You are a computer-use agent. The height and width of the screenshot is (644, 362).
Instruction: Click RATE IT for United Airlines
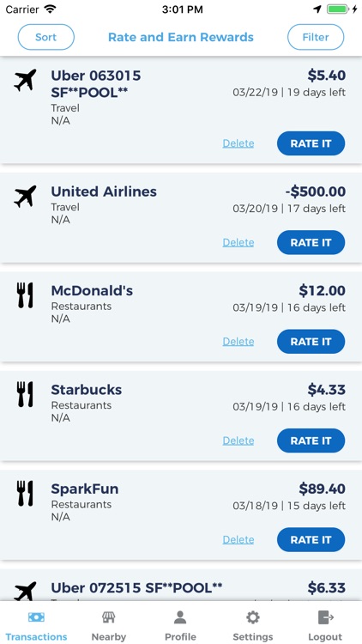(x=311, y=242)
